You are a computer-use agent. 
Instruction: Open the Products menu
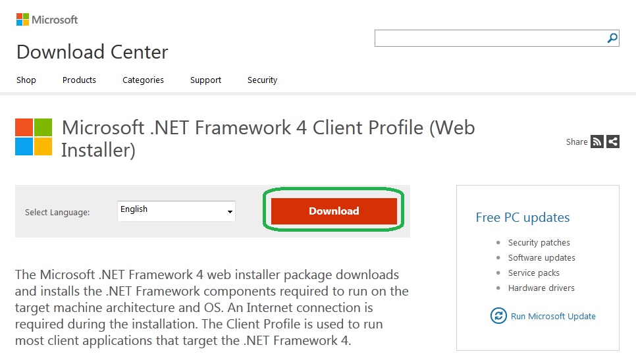(79, 80)
